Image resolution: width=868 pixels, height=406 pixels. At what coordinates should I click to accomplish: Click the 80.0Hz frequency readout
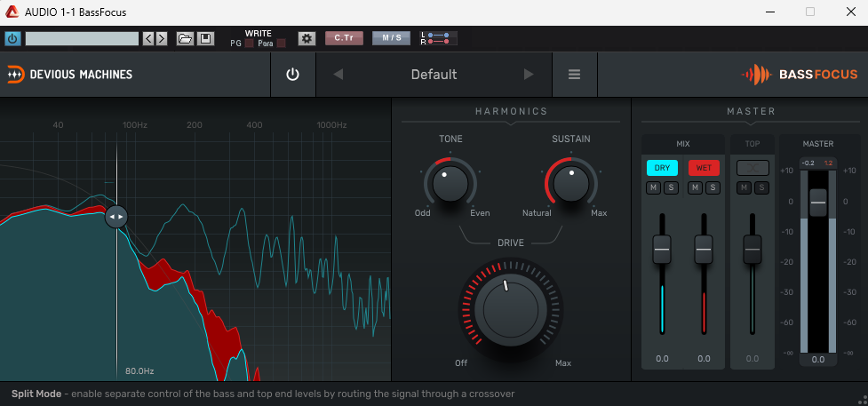click(139, 371)
